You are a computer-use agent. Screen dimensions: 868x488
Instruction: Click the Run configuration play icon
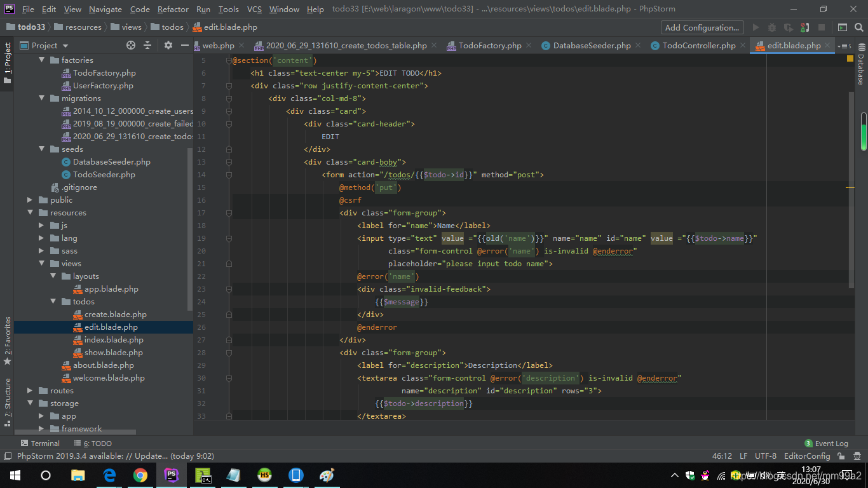click(756, 27)
